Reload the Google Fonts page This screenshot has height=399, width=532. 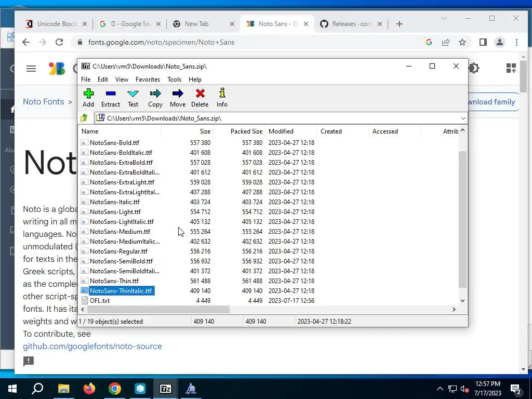59,42
